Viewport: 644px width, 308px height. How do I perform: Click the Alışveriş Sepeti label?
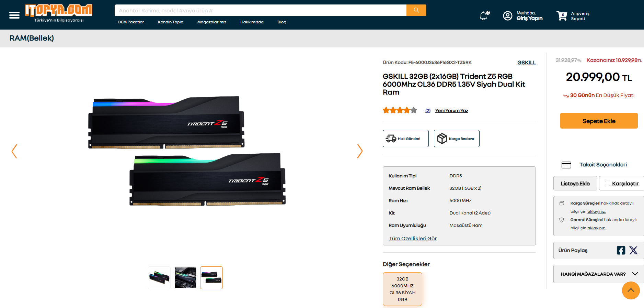coord(580,16)
